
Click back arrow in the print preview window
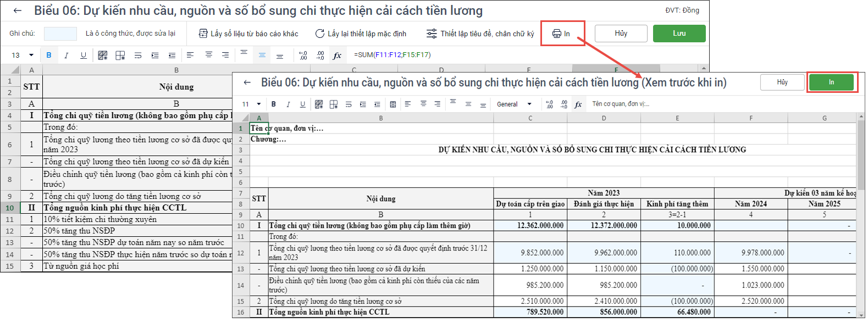pyautogui.click(x=247, y=82)
